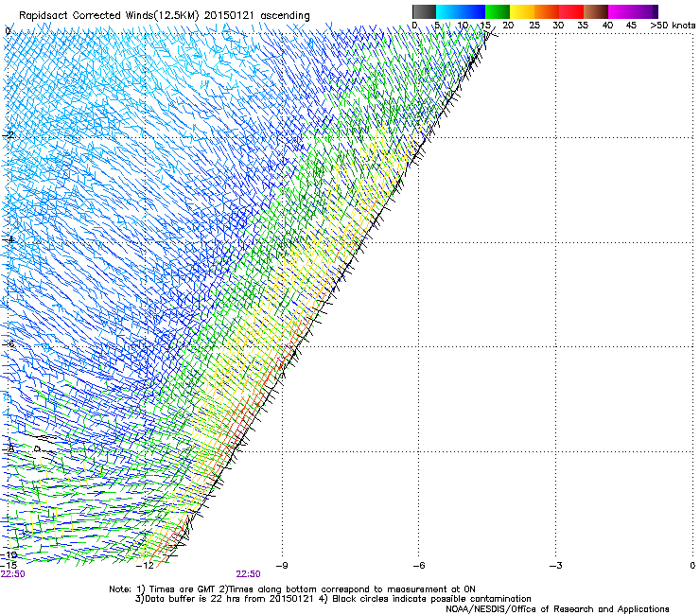
Task: Click the red 30–35 knots legend swatch
Action: click(571, 11)
